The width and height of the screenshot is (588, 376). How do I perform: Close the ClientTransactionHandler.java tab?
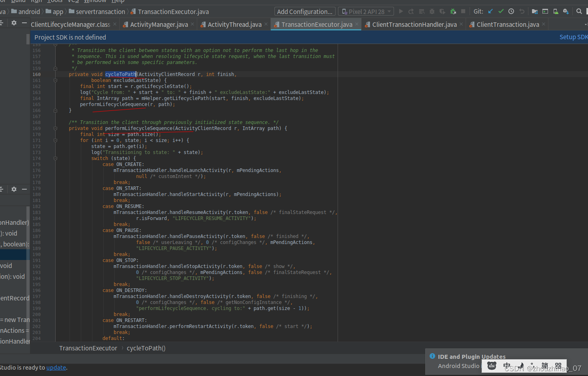pos(461,24)
